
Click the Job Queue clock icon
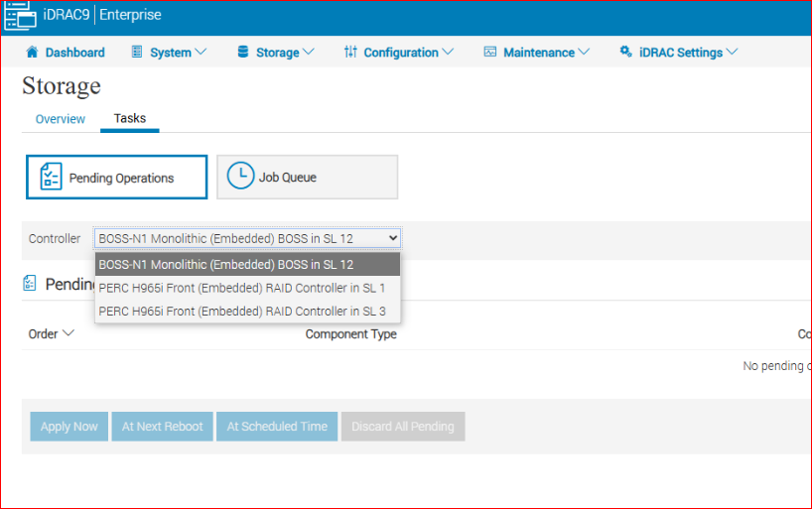pyautogui.click(x=240, y=177)
